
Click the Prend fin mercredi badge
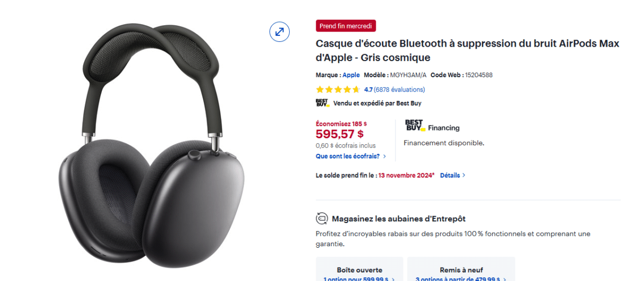point(346,26)
